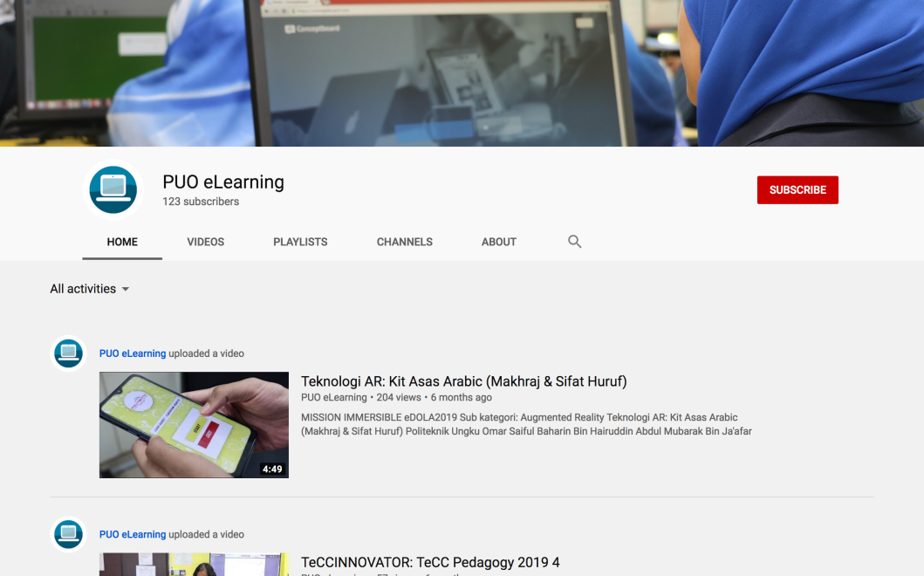Expand the All activities dropdown arrow

click(x=126, y=289)
